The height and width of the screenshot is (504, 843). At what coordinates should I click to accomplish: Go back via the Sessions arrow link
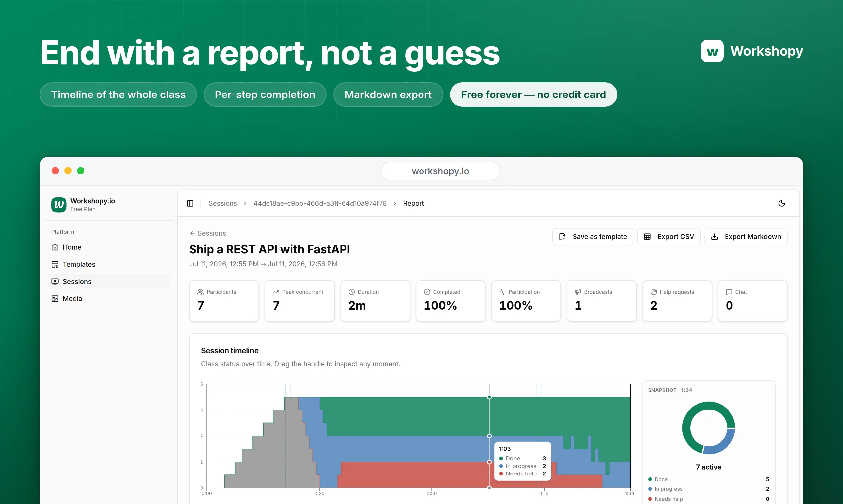coord(208,233)
